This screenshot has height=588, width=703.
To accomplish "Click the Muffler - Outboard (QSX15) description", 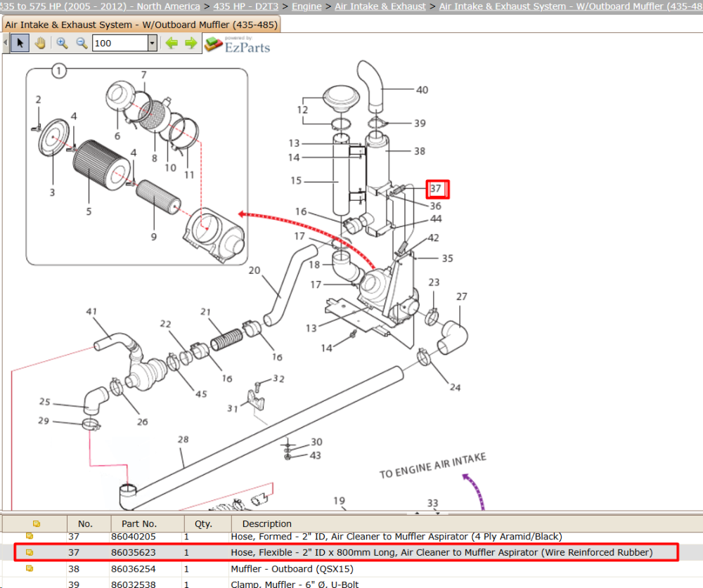I will [292, 569].
